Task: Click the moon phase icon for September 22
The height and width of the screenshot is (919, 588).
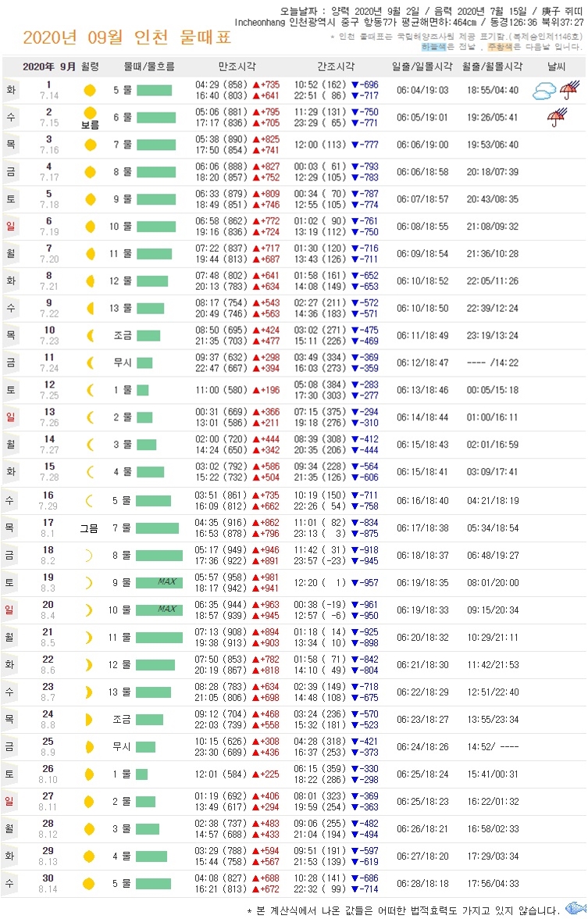Action: (x=89, y=664)
